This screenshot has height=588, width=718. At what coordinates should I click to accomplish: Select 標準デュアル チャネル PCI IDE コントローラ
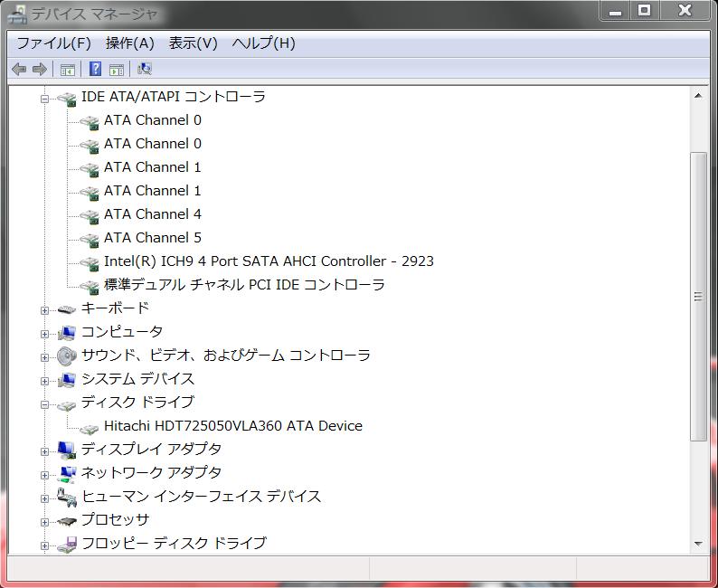coord(244,284)
